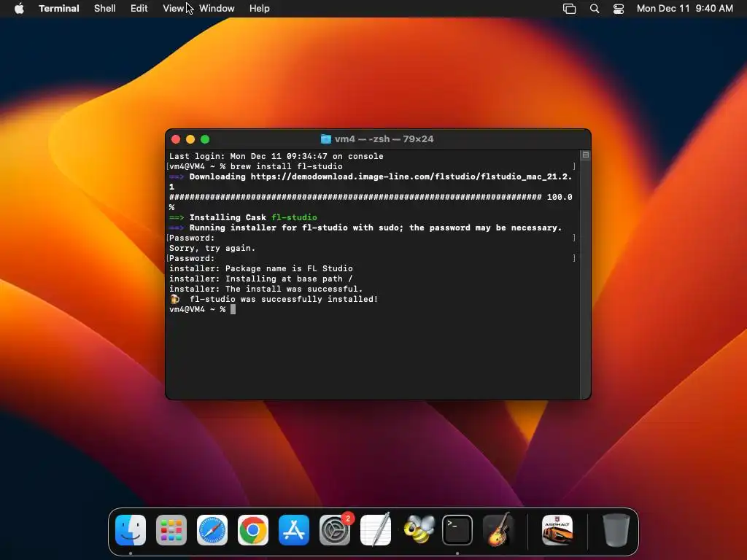Close the Terminal window with red button
This screenshot has width=747, height=560.
(176, 139)
